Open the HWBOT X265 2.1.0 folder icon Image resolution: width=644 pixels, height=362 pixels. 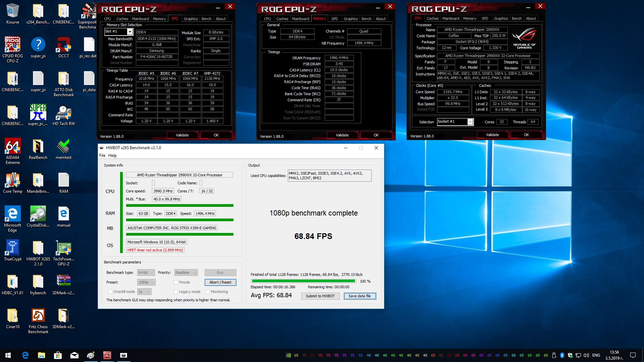[38, 253]
